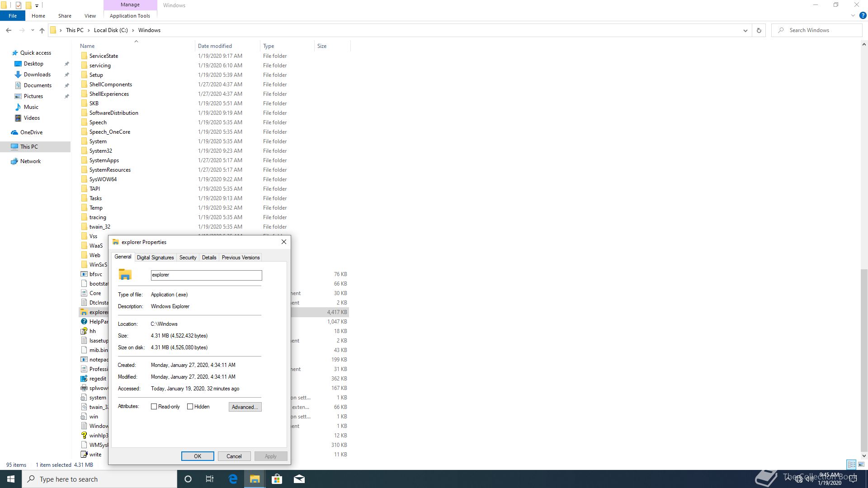Click the regedit file icon
The image size is (868, 488).
[x=84, y=379]
